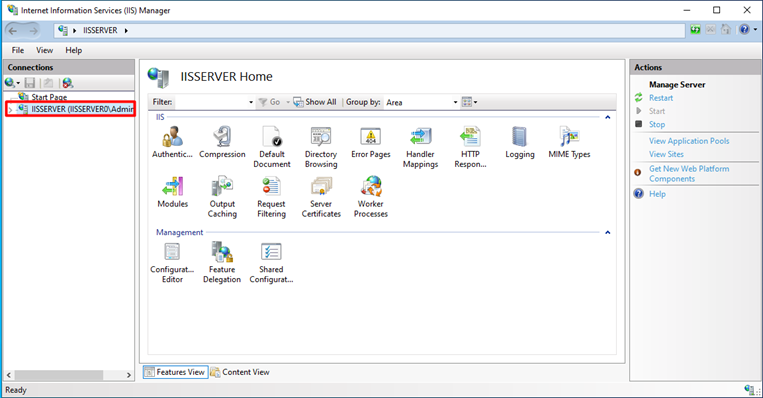
Task: Click Get New Web Platform Components
Action: point(689,174)
